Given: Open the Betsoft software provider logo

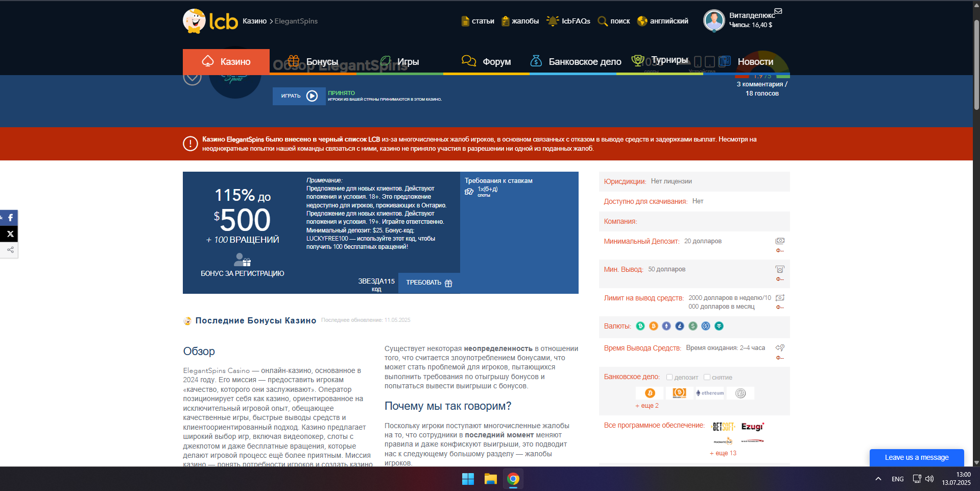Looking at the screenshot, I should pos(723,427).
